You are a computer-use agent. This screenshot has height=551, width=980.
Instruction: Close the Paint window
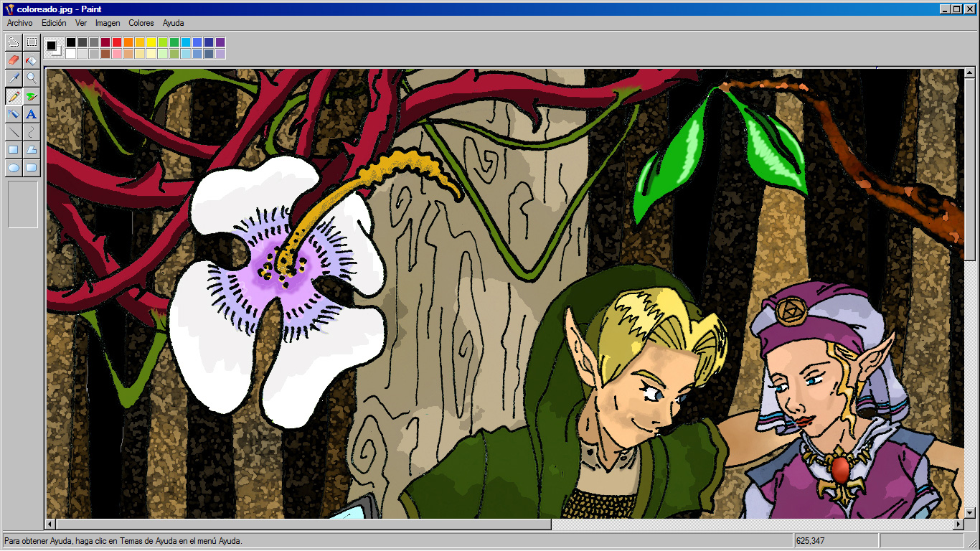tap(969, 9)
